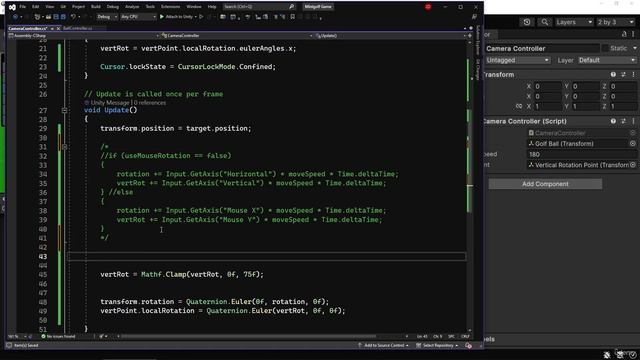Open the Update() member navigation dropdown
Screen dimensions: 640x360
pos(391,36)
